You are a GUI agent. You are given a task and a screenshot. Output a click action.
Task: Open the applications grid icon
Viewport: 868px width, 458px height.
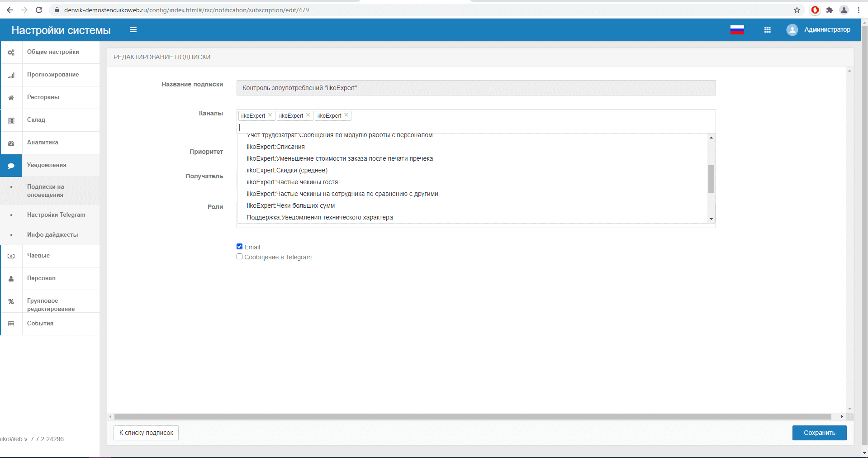coord(768,30)
